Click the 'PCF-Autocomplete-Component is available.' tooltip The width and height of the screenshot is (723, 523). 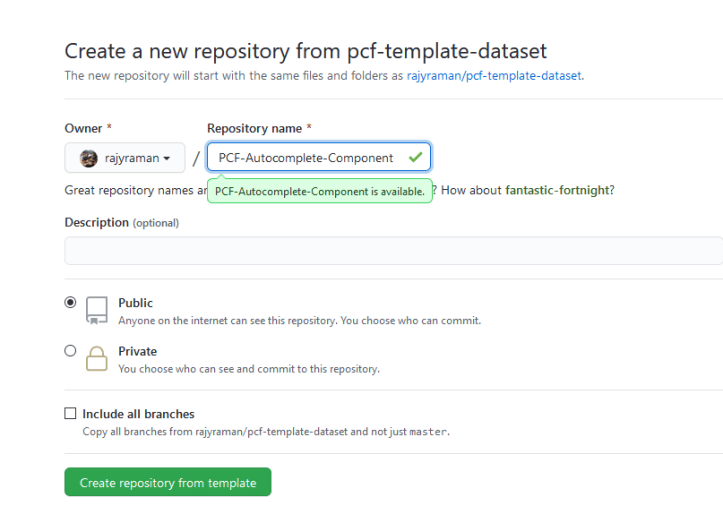[320, 191]
